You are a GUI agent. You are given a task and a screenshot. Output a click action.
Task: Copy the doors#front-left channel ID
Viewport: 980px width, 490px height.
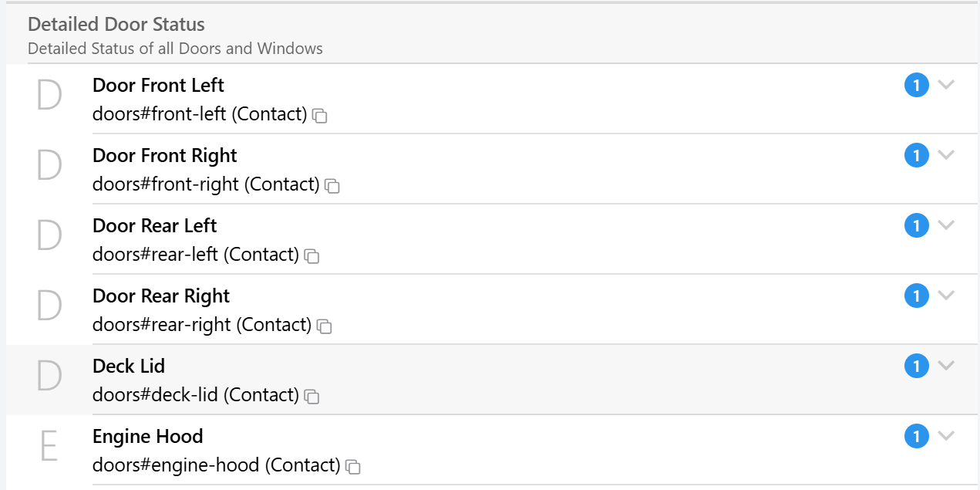tap(320, 117)
